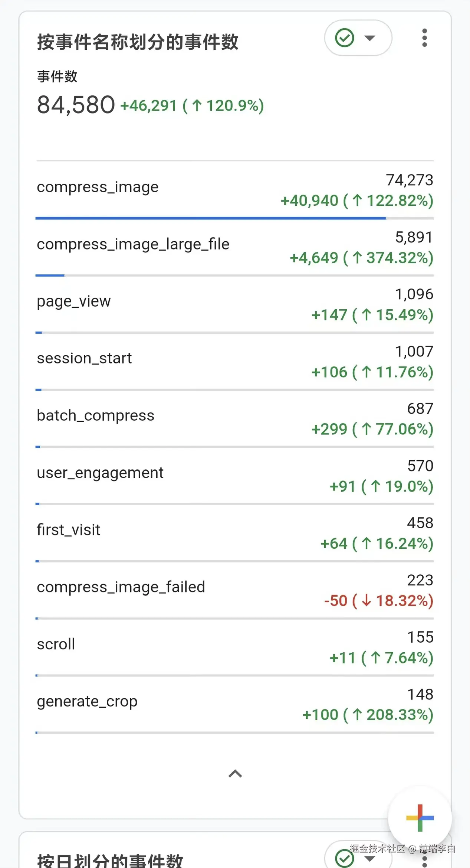Select the user_engagement event row

click(x=100, y=473)
